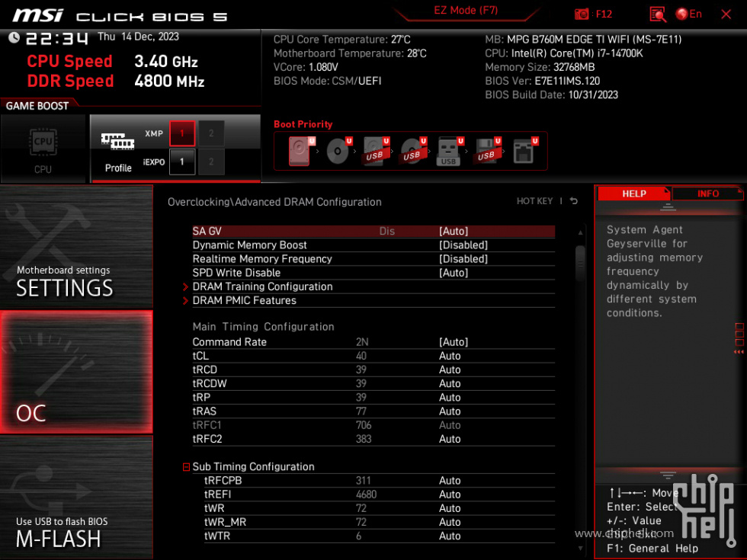Enable XMP profile 2
The width and height of the screenshot is (747, 560).
211,133
